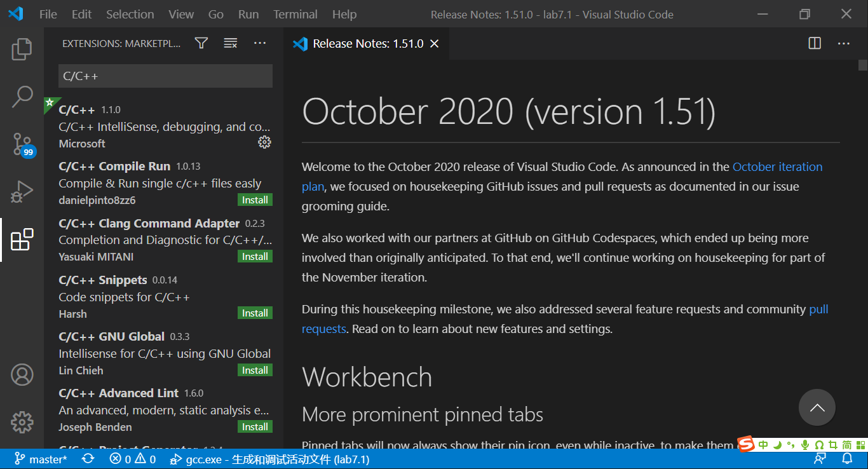This screenshot has width=868, height=469.
Task: Select the C/C++ Snippets extension title
Action: pos(103,280)
